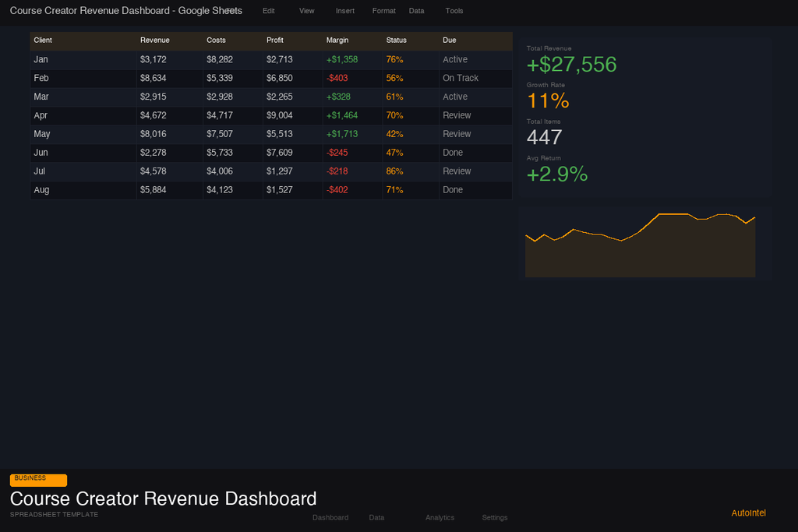Click the Total Revenue value +$27,556

pos(571,65)
